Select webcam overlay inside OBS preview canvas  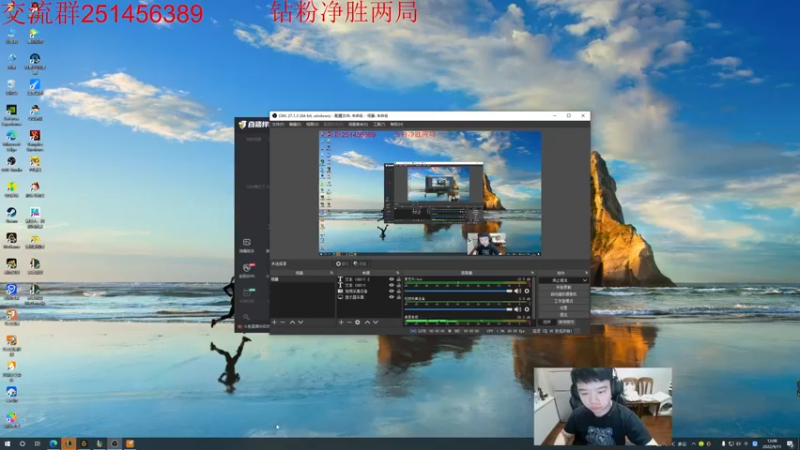pos(486,244)
